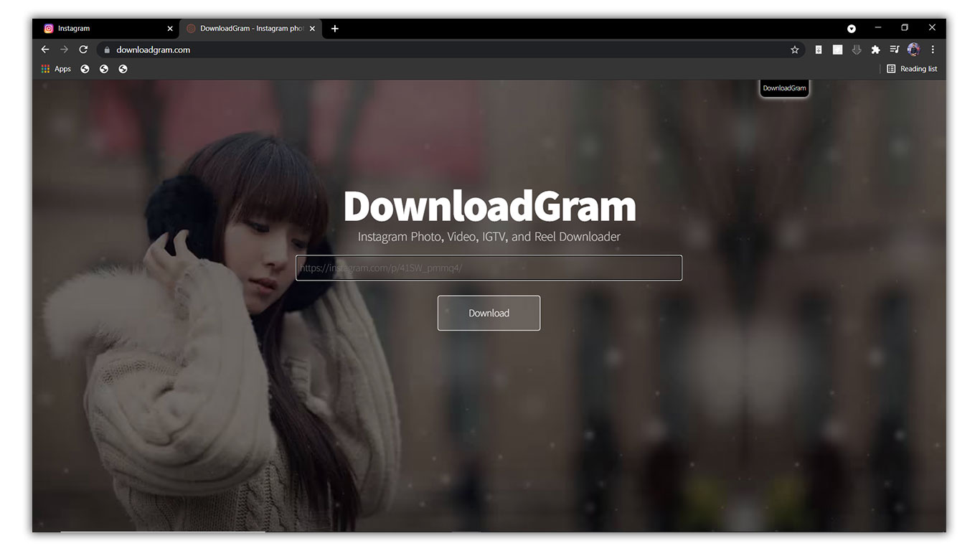Open the media controls icon in toolbar
980x551 pixels.
point(895,50)
